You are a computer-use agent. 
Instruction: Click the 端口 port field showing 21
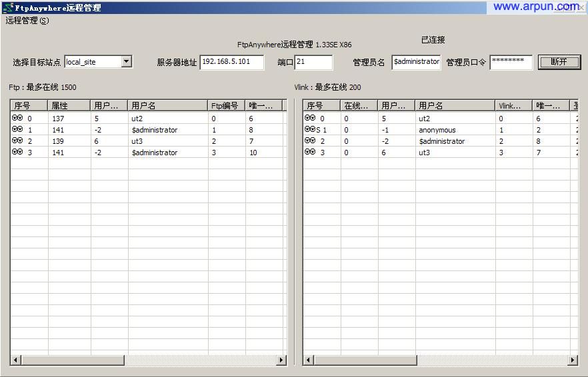coord(313,62)
